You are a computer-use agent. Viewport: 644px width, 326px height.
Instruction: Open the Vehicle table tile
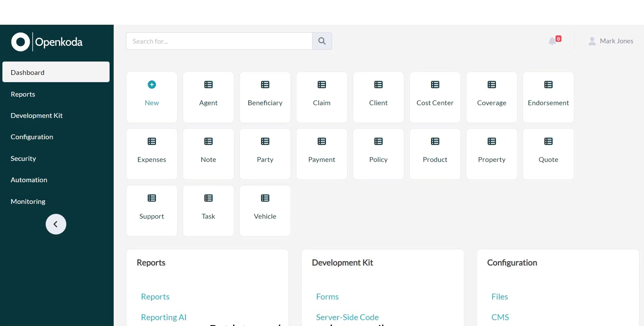click(x=265, y=211)
